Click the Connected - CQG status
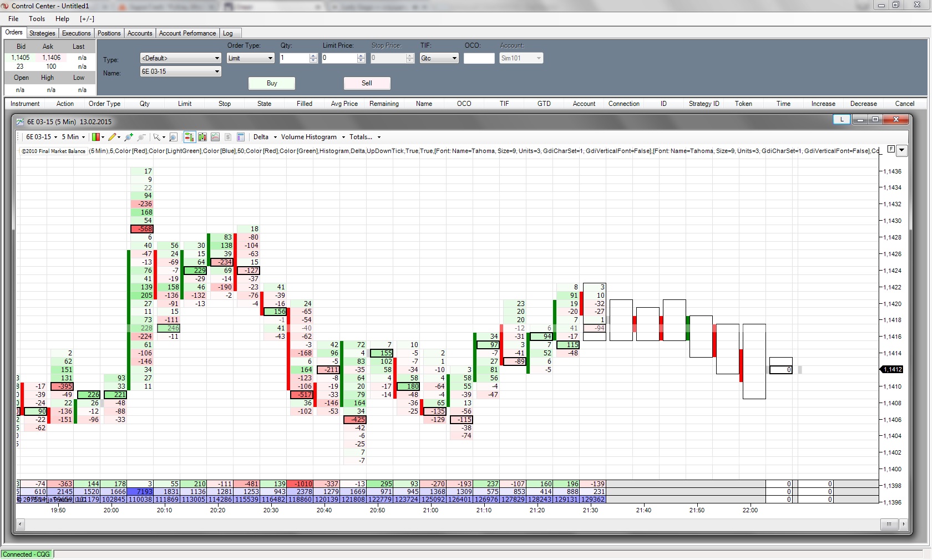This screenshot has width=933, height=560. click(x=27, y=554)
